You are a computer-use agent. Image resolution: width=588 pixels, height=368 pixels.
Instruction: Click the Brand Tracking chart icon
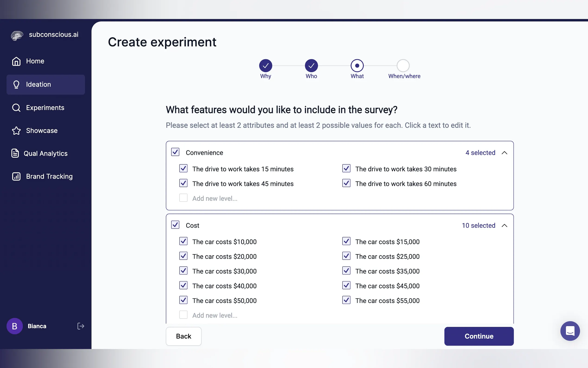pos(16,176)
